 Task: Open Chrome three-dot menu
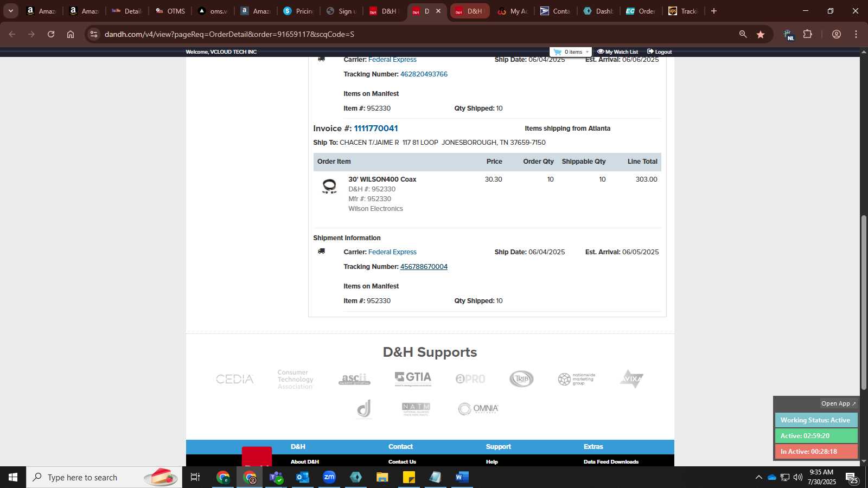pyautogui.click(x=856, y=34)
